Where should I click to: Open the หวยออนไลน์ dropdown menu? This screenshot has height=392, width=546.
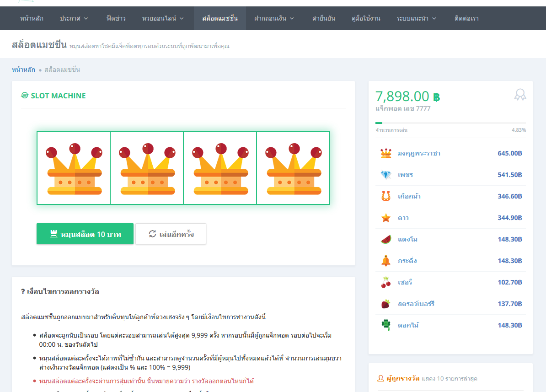pyautogui.click(x=163, y=18)
